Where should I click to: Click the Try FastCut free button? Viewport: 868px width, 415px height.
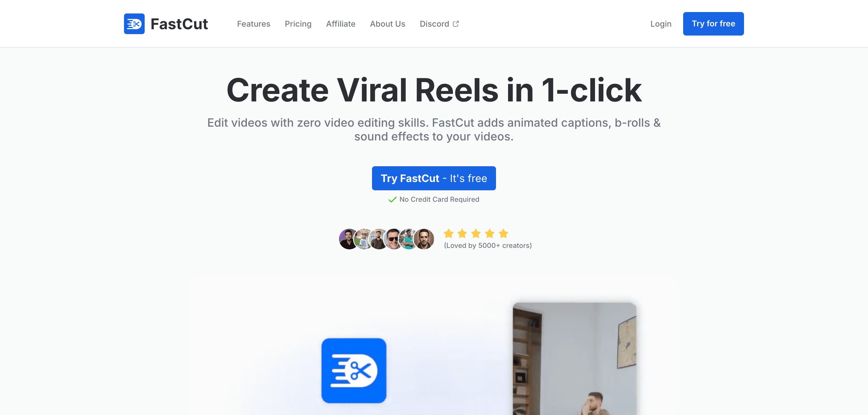click(x=434, y=178)
